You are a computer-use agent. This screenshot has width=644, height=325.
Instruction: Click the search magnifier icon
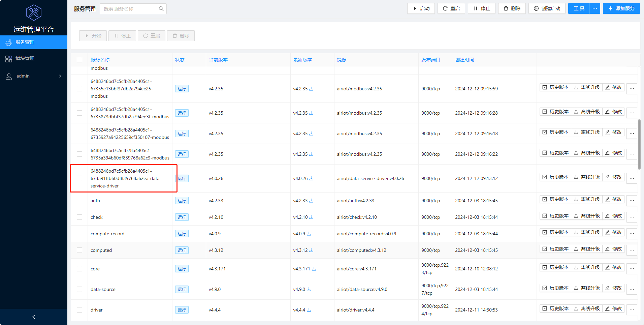(161, 9)
